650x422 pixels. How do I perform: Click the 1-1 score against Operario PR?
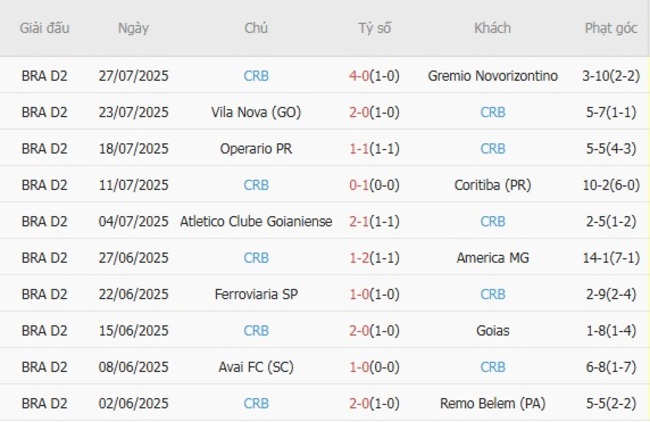click(361, 148)
